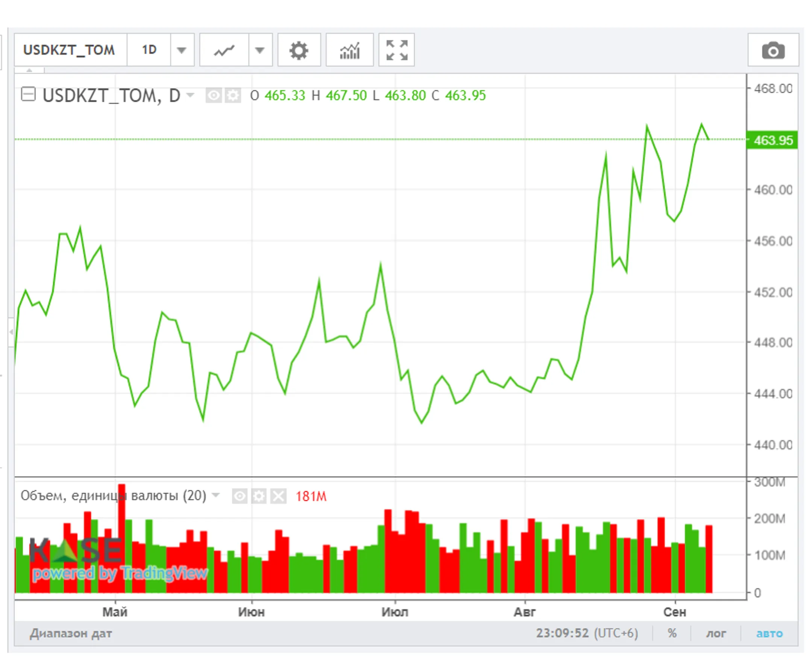Open the interval dropdown next to 1D

tap(182, 50)
